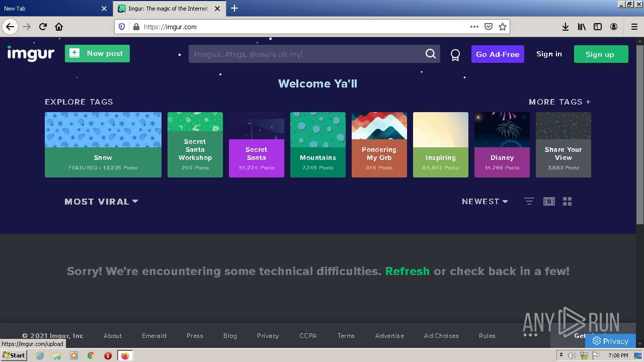
Task: Go back with browser Back arrow
Action: click(x=10, y=27)
